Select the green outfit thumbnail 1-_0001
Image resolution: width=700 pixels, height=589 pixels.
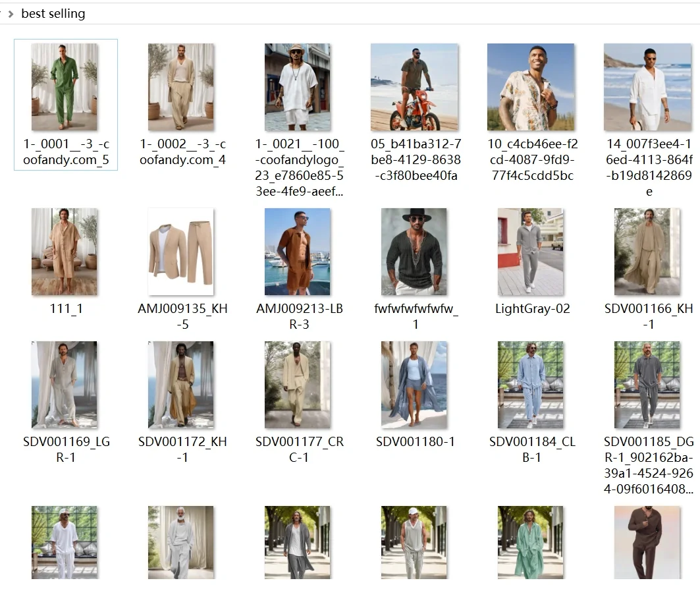65,87
